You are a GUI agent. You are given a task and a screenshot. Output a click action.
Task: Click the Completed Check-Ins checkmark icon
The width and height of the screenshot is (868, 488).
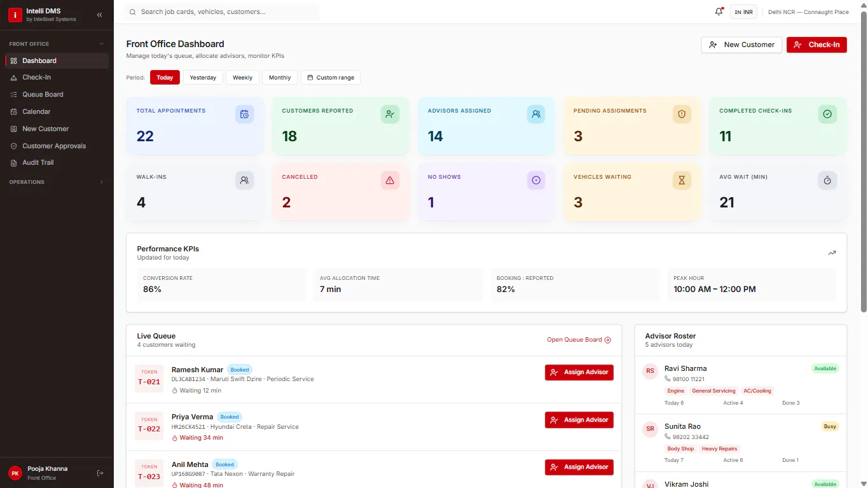point(827,115)
